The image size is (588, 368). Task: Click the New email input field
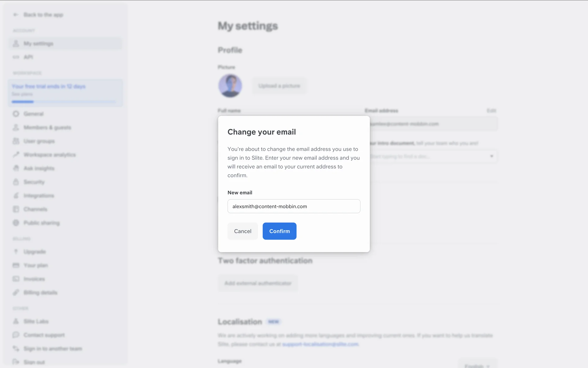(x=294, y=206)
